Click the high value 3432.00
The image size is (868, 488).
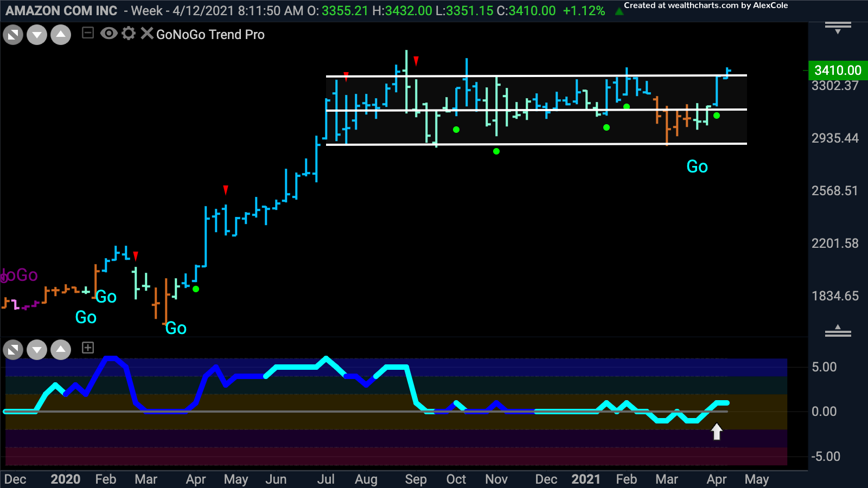click(x=409, y=11)
